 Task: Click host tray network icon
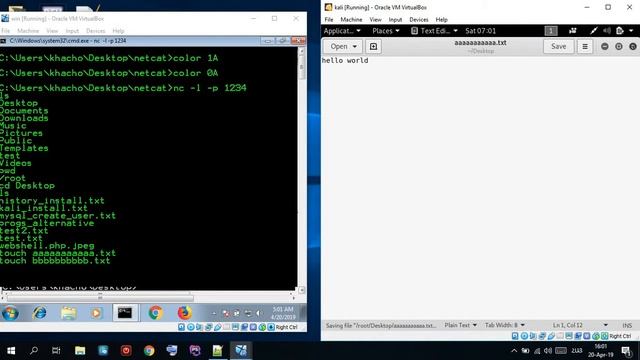pos(537,351)
